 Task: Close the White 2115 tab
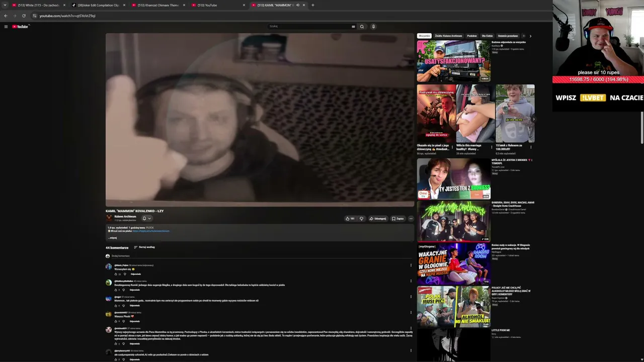click(x=64, y=5)
